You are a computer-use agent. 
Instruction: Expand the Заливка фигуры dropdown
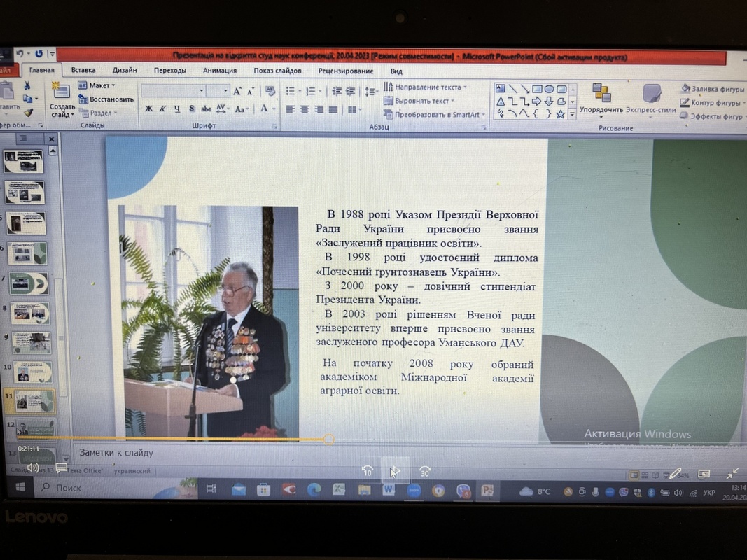(x=713, y=89)
